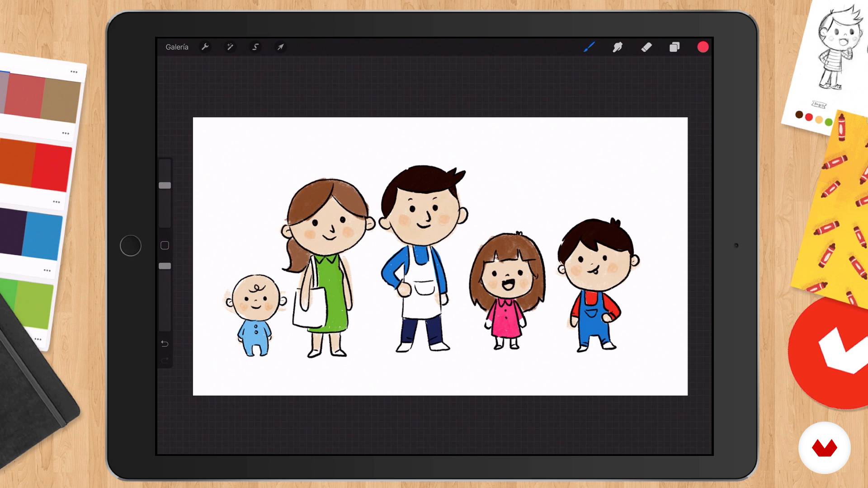Select the Transform arrow tool
This screenshot has width=868, height=488.
tap(280, 47)
